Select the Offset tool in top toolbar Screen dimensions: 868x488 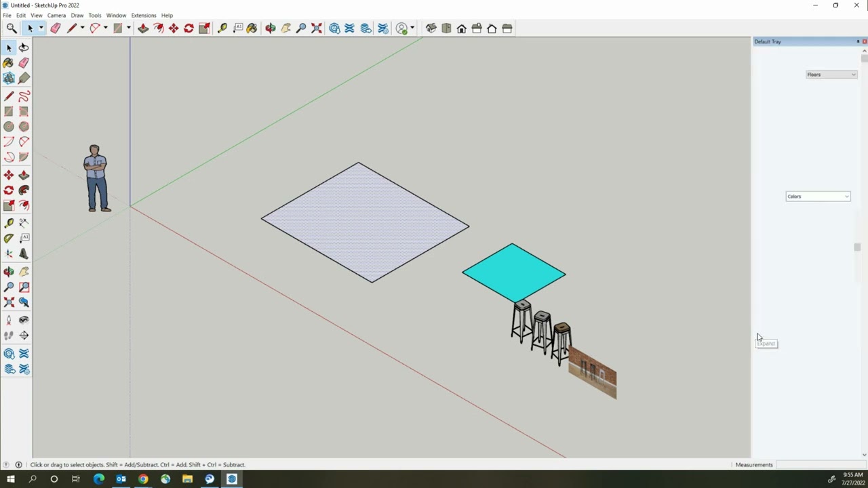[158, 28]
